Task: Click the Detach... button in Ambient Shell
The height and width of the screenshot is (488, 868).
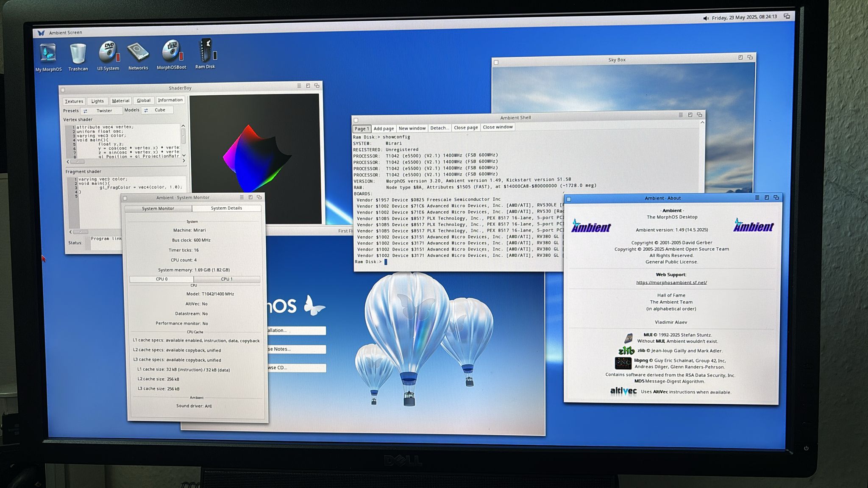Action: pos(440,128)
